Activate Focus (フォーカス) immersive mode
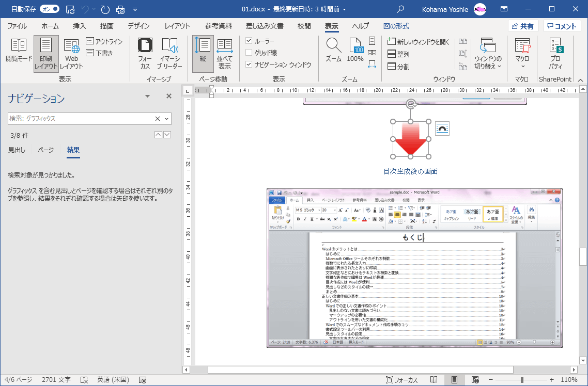 145,54
